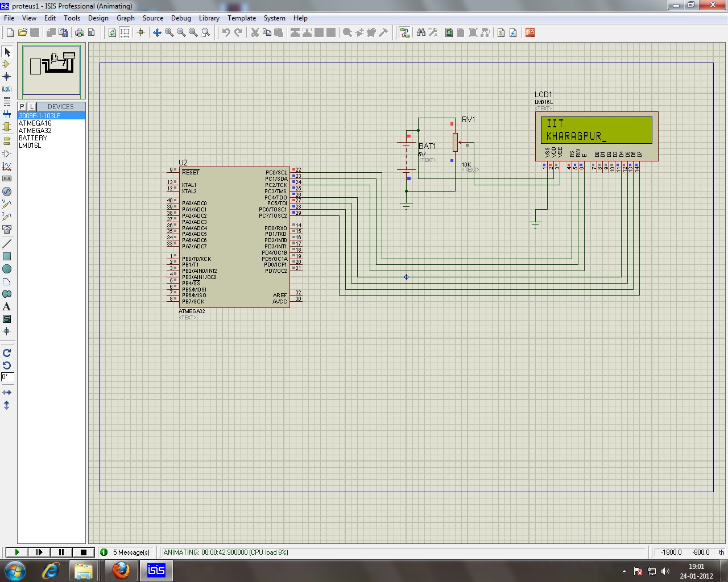Select the Graph mode tool

[7, 165]
